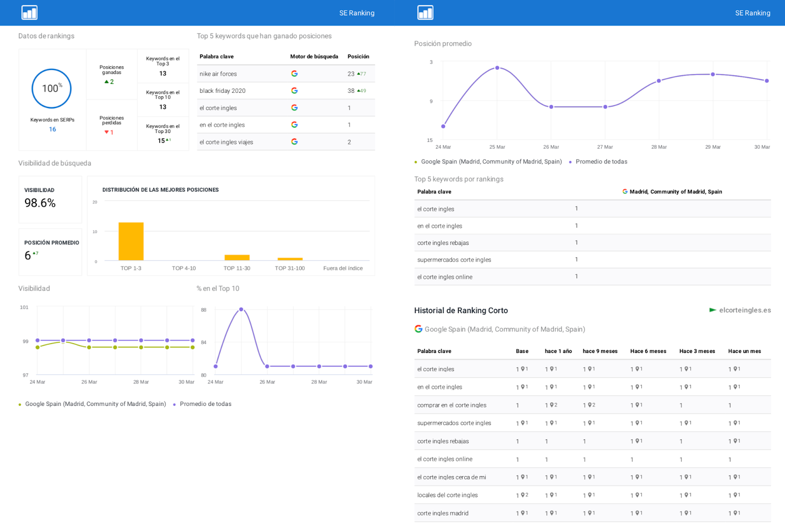Image resolution: width=785 pixels, height=532 pixels.
Task: Click the Hace 3 meses column header
Action: (697, 351)
